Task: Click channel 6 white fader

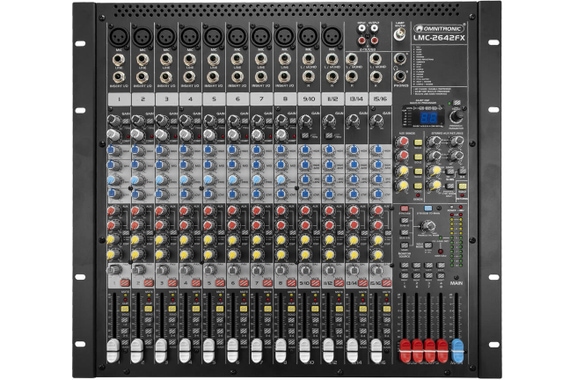Action: [233, 351]
